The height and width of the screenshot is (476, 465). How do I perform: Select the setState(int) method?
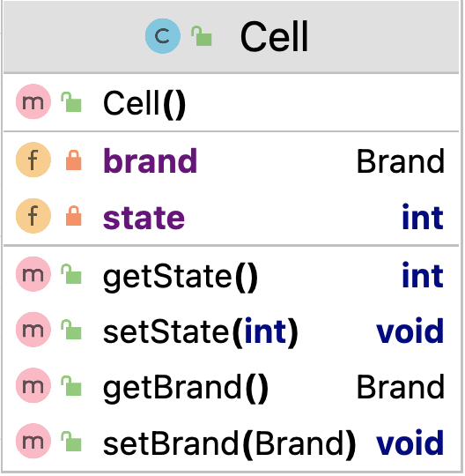(x=201, y=332)
